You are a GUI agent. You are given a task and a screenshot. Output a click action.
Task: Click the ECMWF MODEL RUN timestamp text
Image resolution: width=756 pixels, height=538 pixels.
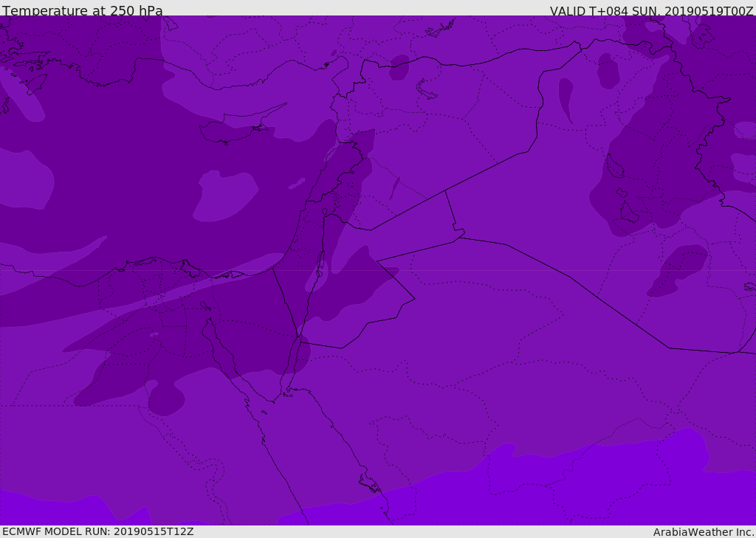(x=98, y=531)
